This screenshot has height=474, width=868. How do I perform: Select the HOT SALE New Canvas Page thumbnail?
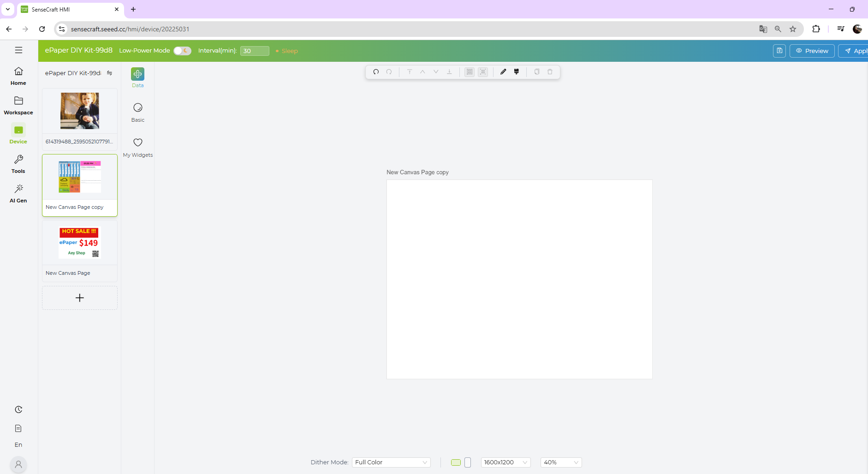[80, 243]
